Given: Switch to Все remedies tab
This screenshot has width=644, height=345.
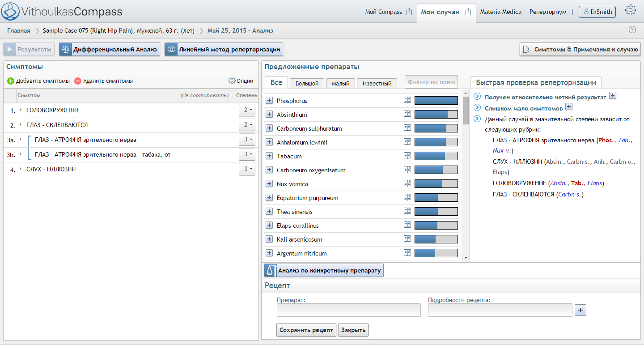Looking at the screenshot, I should point(276,82).
